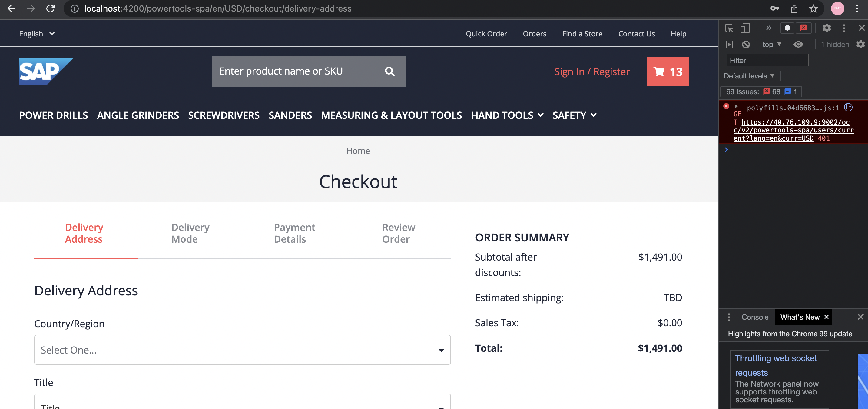This screenshot has height=409, width=868.
Task: Click the search magnifier icon
Action: click(x=389, y=71)
